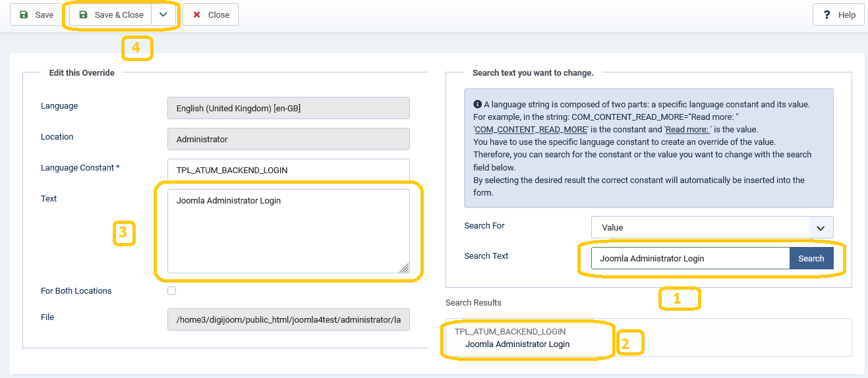Viewport: 868px width, 378px height.
Task: Click the info icon in the blue notice
Action: 477,104
